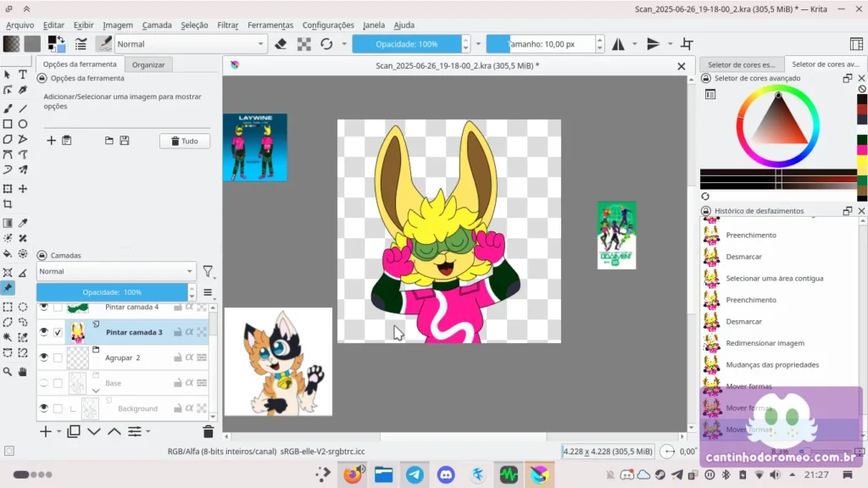Select the Zoom magnifier tool

click(x=8, y=372)
